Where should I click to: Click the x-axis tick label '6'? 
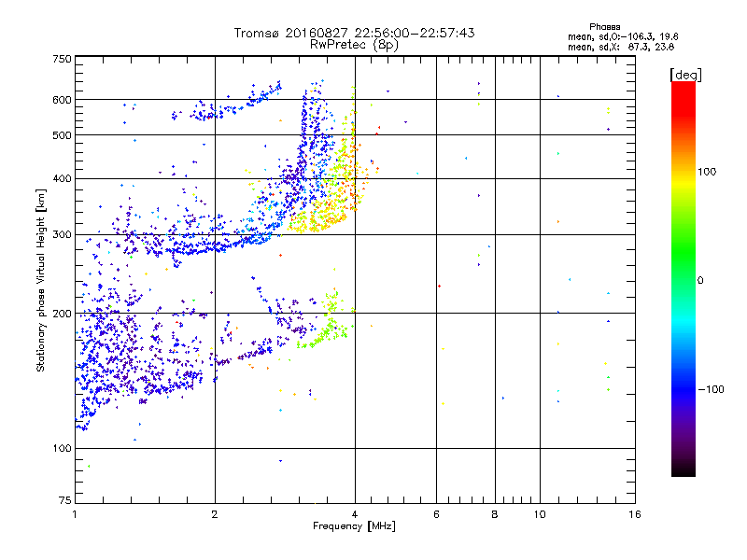[436, 514]
